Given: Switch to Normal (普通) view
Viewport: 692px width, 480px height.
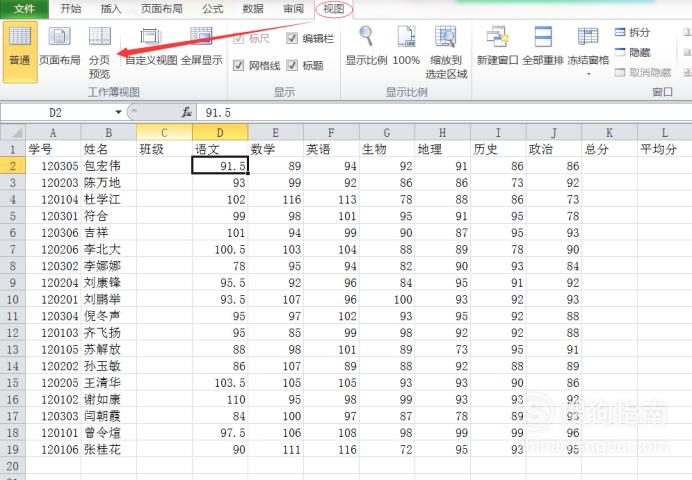Looking at the screenshot, I should tap(20, 52).
